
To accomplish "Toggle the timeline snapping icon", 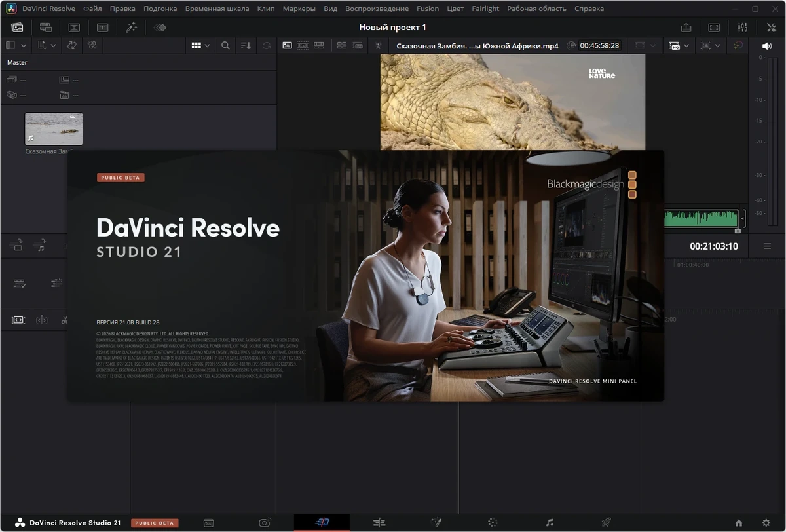I will 56,283.
